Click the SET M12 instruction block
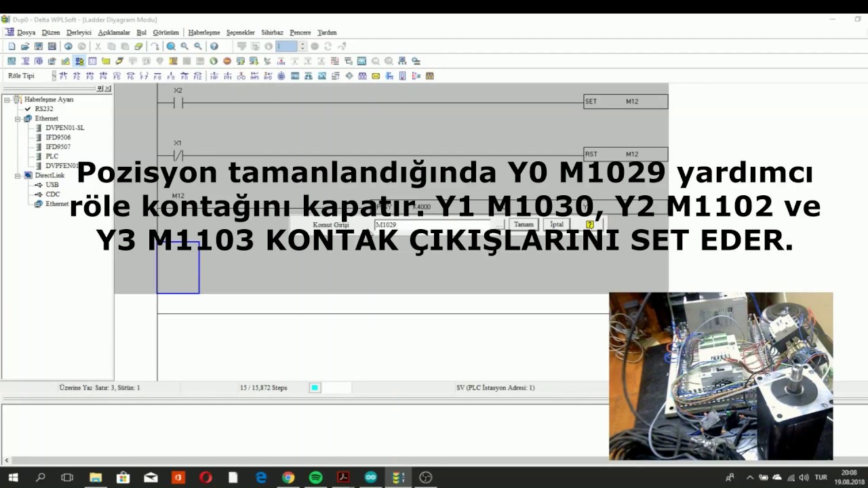 [x=625, y=102]
